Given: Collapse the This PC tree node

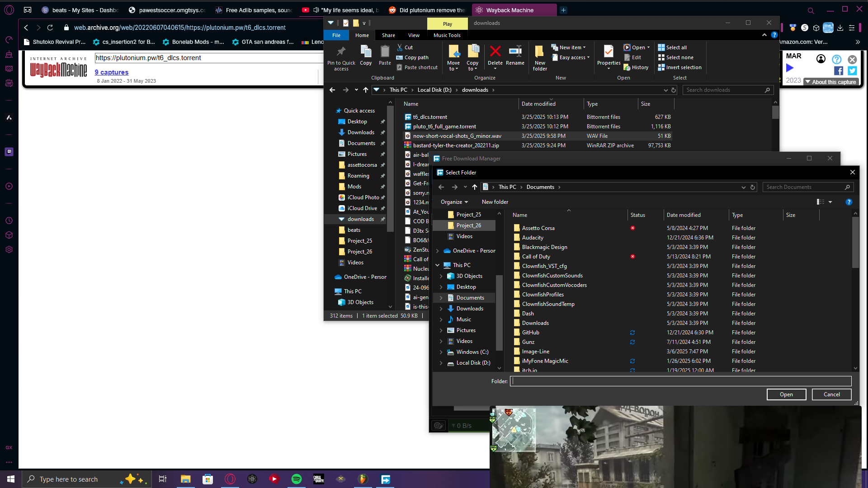Looking at the screenshot, I should point(437,265).
